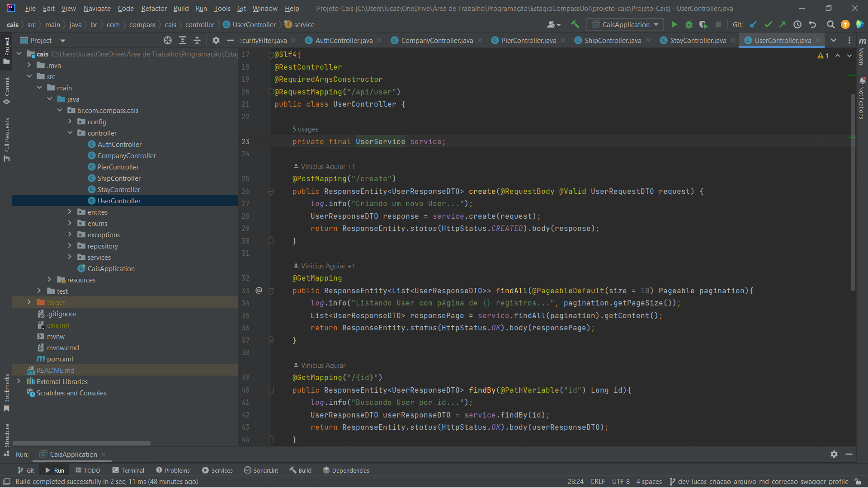This screenshot has width=868, height=488.
Task: Run CaisApplication with coverage
Action: coord(703,24)
